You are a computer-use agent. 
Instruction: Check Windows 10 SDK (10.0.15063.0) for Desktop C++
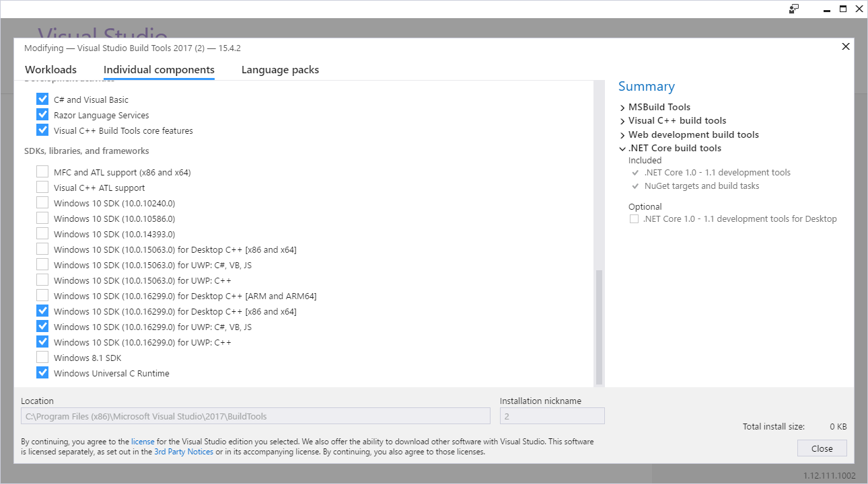(42, 249)
